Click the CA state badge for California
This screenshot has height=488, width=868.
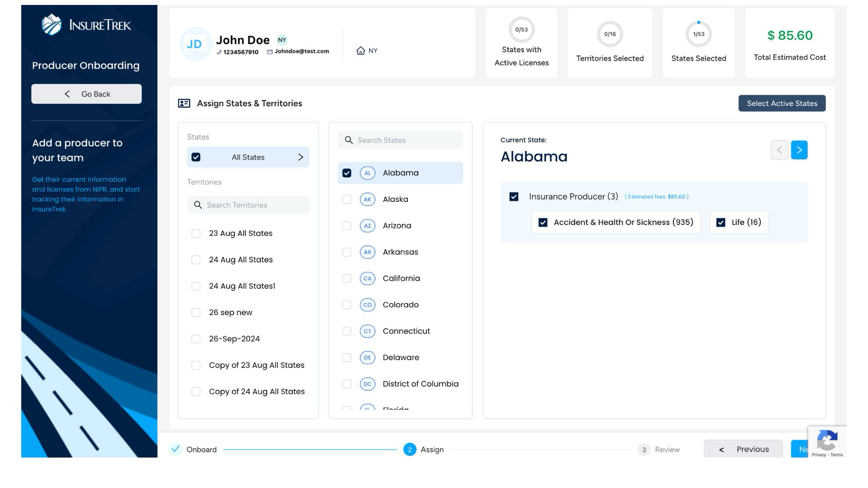pos(367,279)
